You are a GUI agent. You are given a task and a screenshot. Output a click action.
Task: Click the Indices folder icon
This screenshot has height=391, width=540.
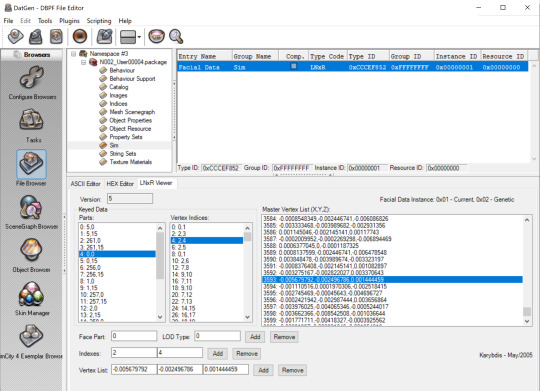103,104
